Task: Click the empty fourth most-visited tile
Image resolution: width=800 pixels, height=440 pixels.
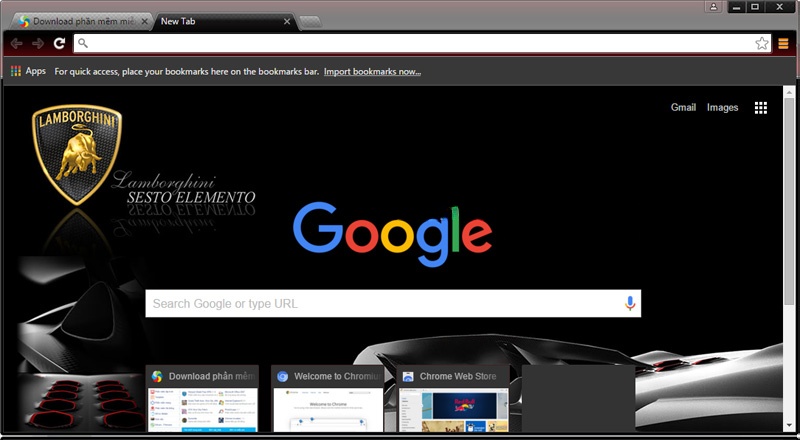Action: pyautogui.click(x=579, y=398)
